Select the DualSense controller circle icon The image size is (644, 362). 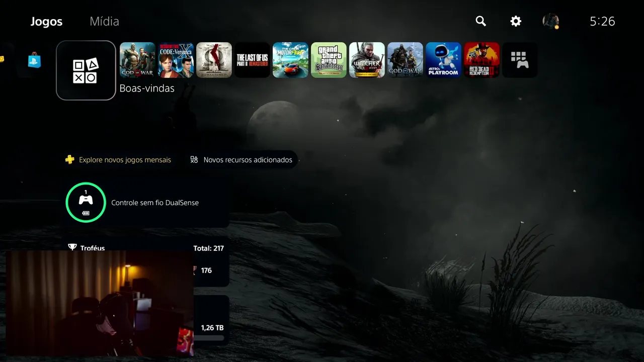(86, 202)
